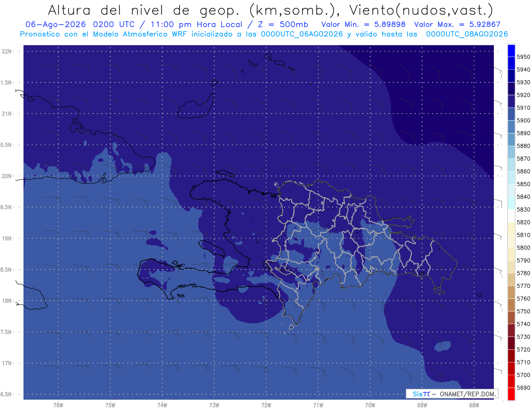Select the 5920 color bar label
This screenshot has width=532, height=411.
523,95
